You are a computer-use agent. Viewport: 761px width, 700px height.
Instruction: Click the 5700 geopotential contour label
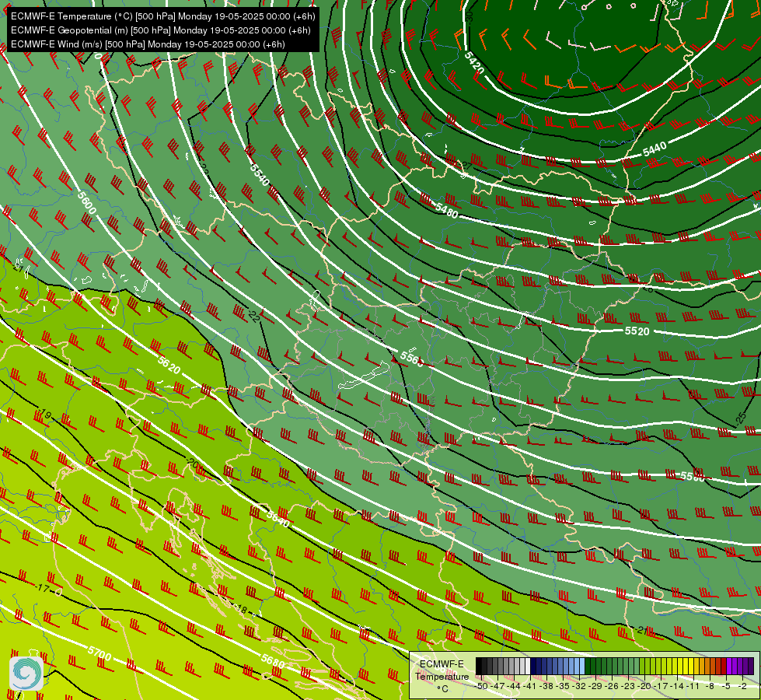(99, 653)
